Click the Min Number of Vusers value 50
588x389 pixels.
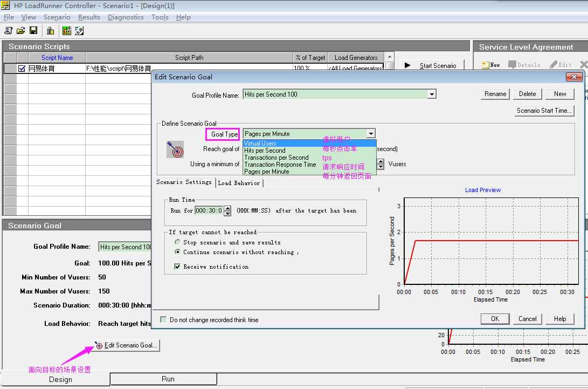[102, 277]
